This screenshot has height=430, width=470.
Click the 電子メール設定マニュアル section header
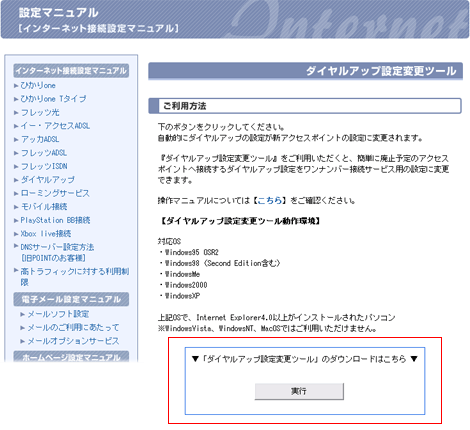tap(71, 299)
